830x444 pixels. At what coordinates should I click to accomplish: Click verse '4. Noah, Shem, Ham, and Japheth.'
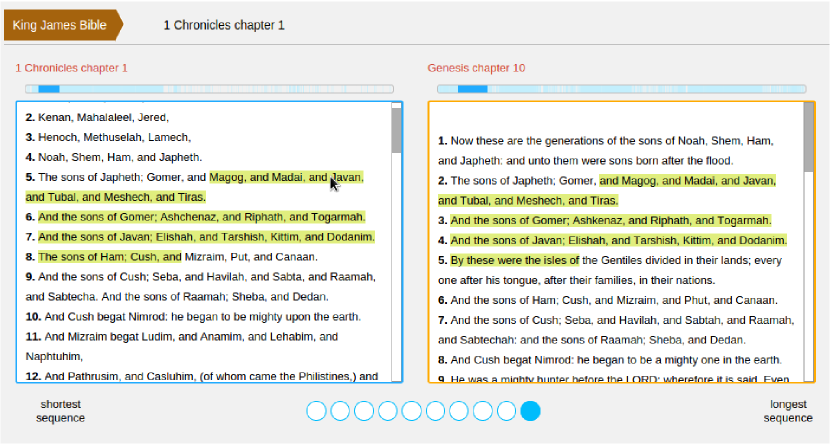(114, 157)
